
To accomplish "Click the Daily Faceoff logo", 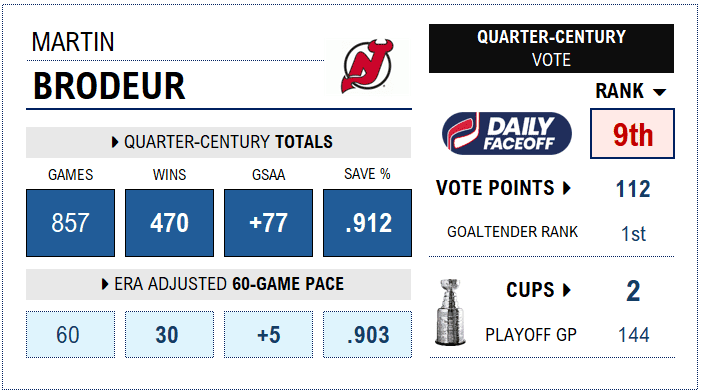I will point(507,133).
